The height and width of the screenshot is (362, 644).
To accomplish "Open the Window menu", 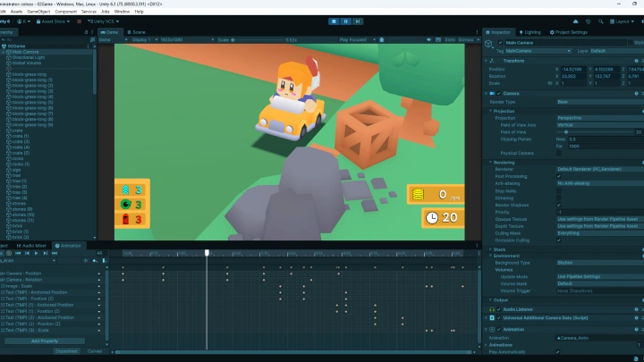I will 122,12.
